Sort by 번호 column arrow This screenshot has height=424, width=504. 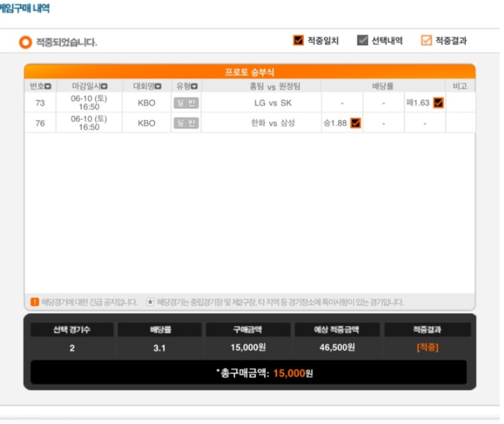48,87
